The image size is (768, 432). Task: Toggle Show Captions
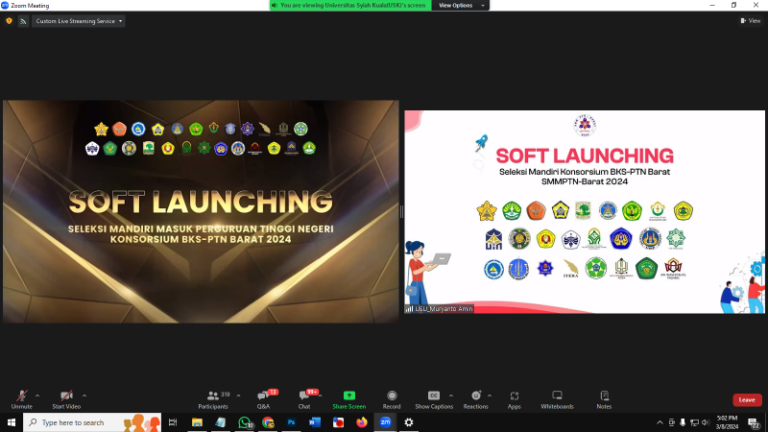point(433,399)
